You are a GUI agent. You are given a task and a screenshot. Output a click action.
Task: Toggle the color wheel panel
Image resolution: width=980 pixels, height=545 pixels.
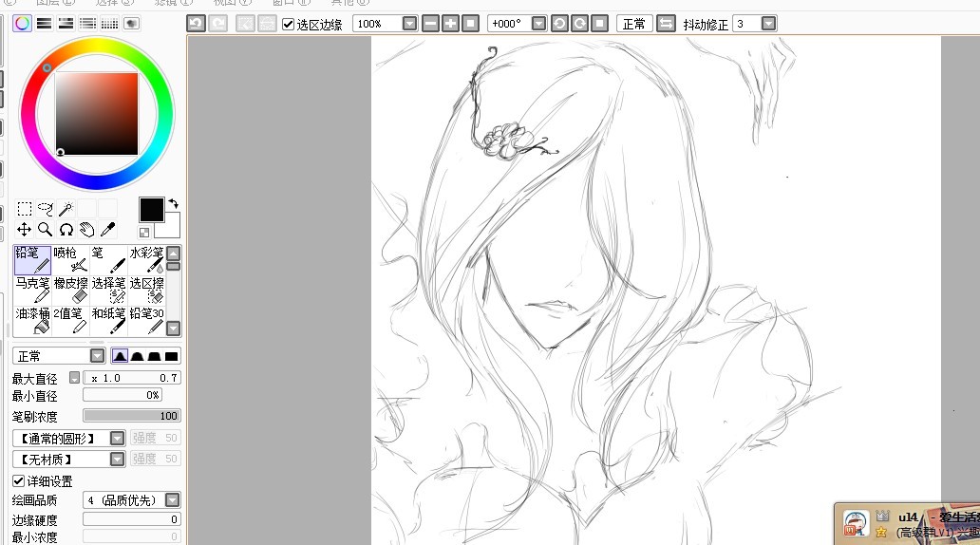click(x=23, y=24)
